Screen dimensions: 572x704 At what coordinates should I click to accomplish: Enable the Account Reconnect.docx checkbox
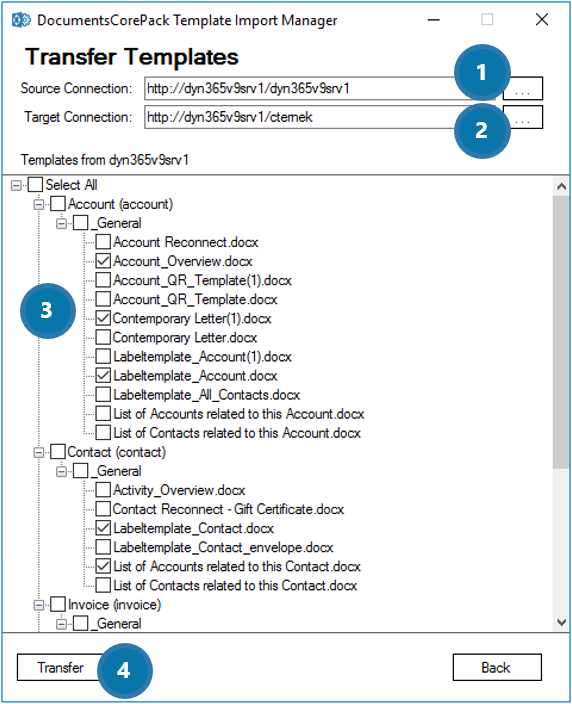tap(103, 242)
